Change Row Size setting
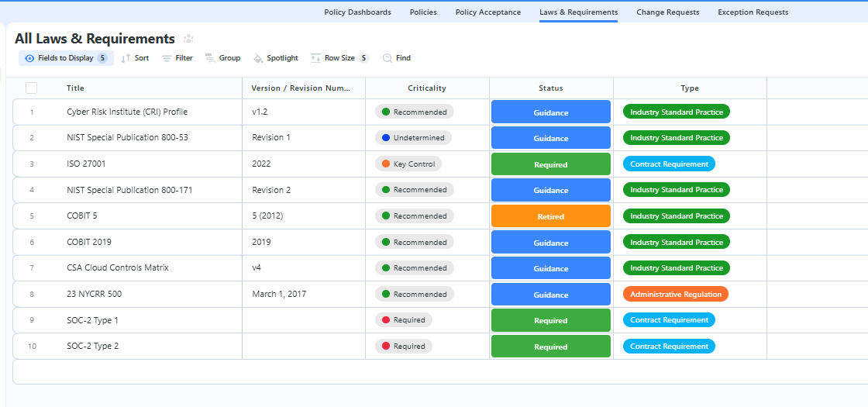This screenshot has height=407, width=868. pos(339,58)
